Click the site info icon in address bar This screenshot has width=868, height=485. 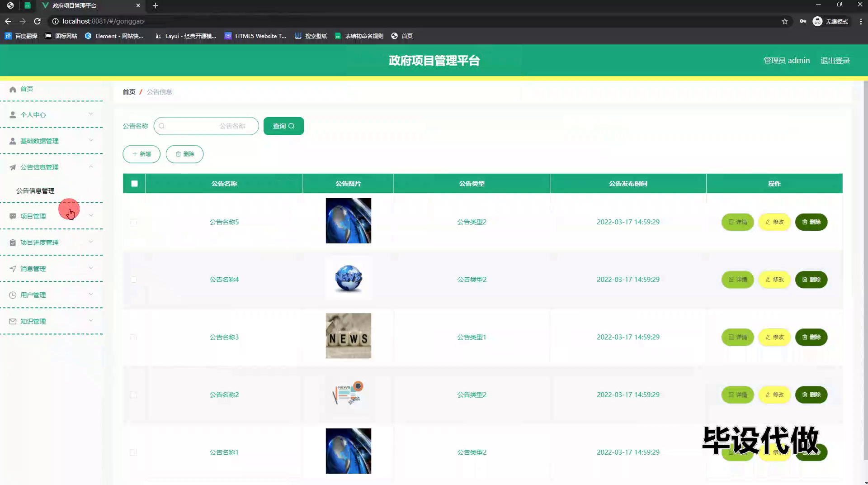[x=55, y=21]
